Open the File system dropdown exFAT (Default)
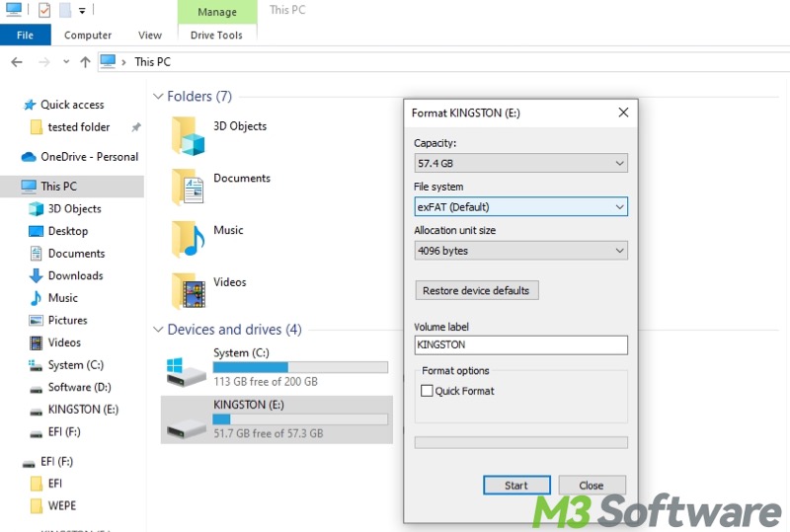 tap(521, 207)
